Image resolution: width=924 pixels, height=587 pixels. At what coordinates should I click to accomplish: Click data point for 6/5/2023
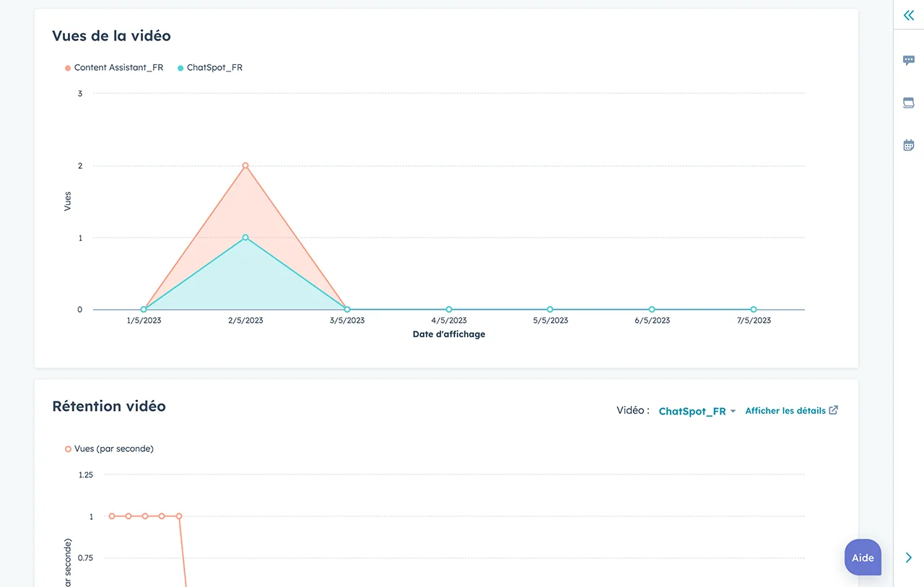coord(652,310)
